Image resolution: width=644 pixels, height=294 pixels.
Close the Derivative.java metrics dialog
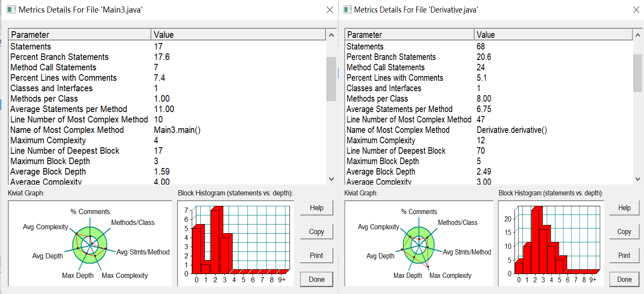636,10
